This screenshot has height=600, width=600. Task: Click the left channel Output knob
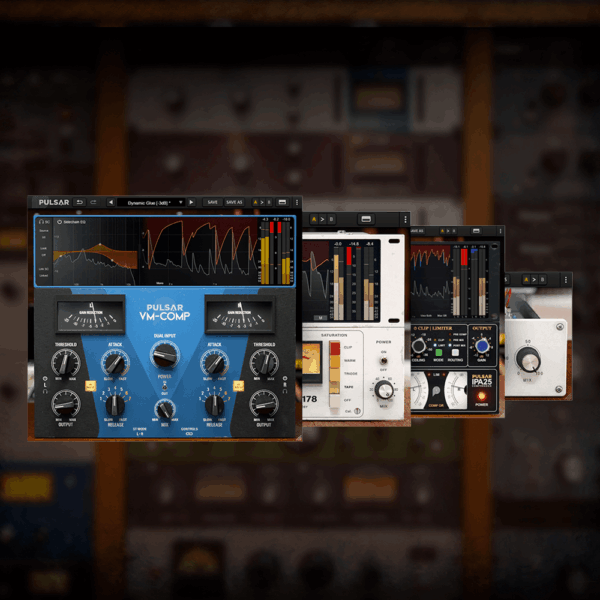66,404
